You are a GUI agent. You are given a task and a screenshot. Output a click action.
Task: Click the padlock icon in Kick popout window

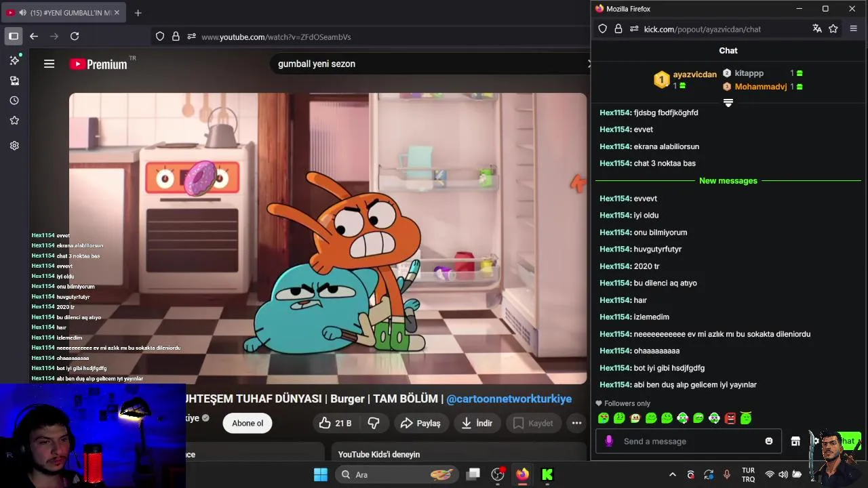coord(618,28)
